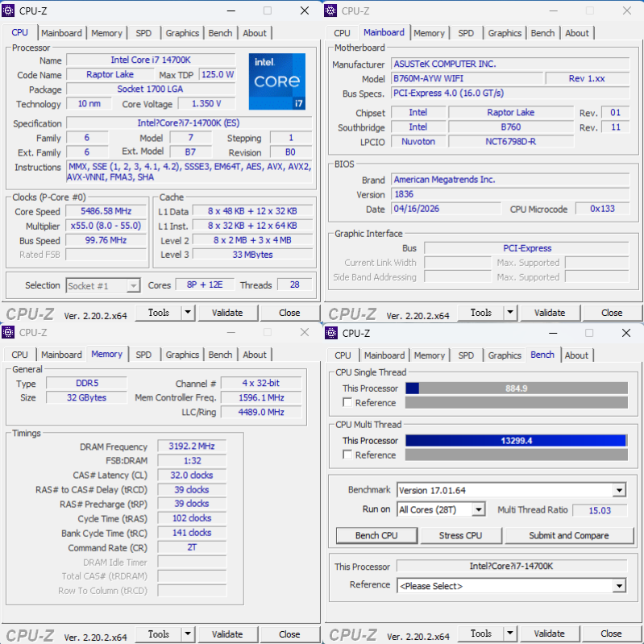This screenshot has width=644, height=644.
Task: Click Threads value 28
Action: (294, 285)
